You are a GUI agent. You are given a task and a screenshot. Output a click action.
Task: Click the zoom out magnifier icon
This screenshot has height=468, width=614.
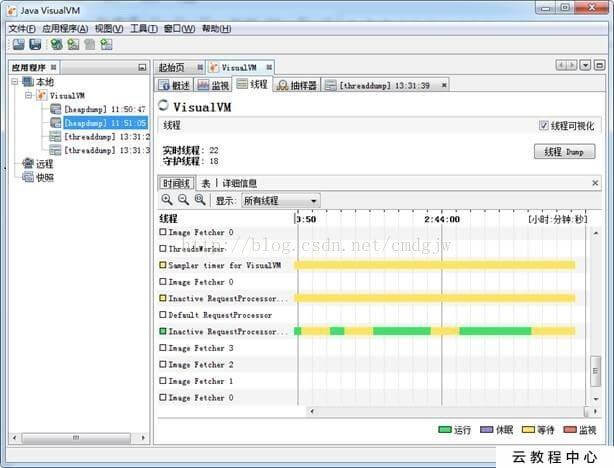coord(183,200)
